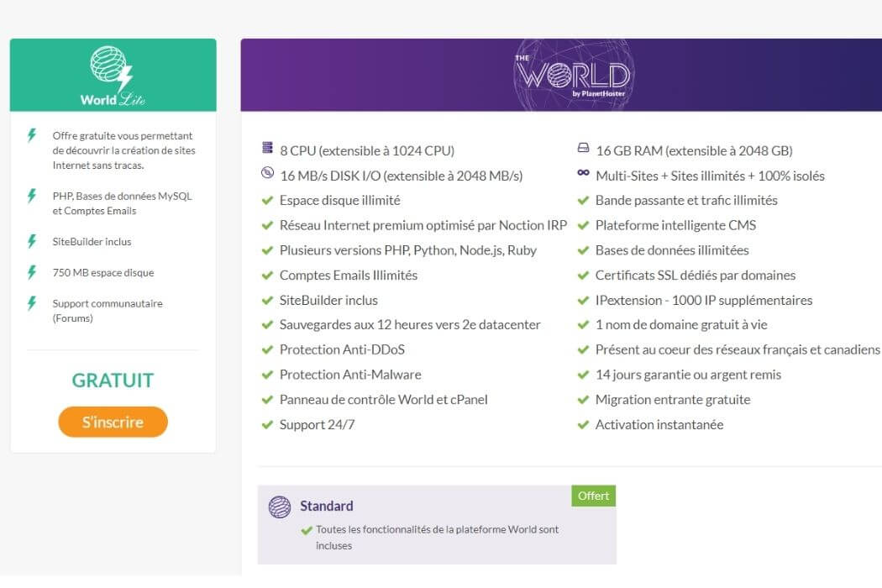
Task: Click checkmark beside Bande passante et trafic
Action: [x=583, y=200]
